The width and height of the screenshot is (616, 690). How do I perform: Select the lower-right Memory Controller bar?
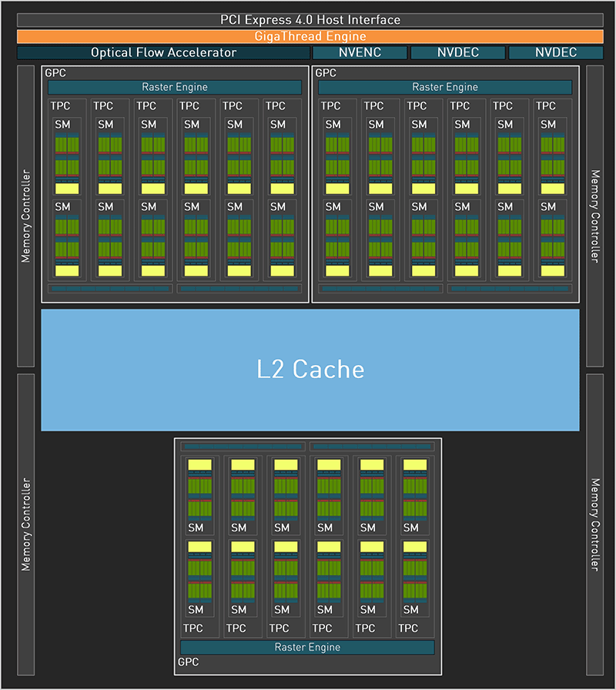tap(594, 524)
